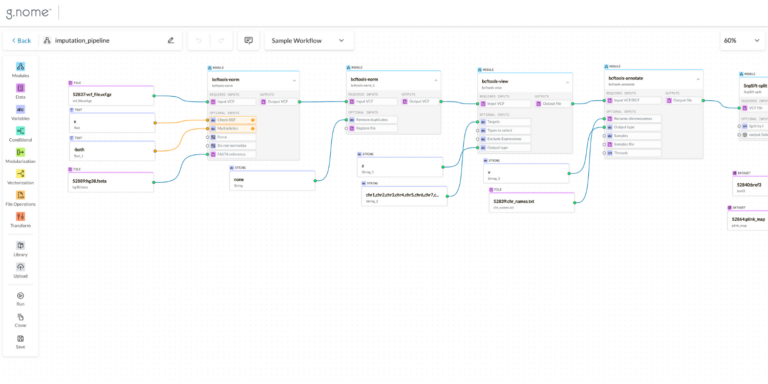Open the 60% zoom level dropdown
This screenshot has width=768, height=384.
click(742, 41)
